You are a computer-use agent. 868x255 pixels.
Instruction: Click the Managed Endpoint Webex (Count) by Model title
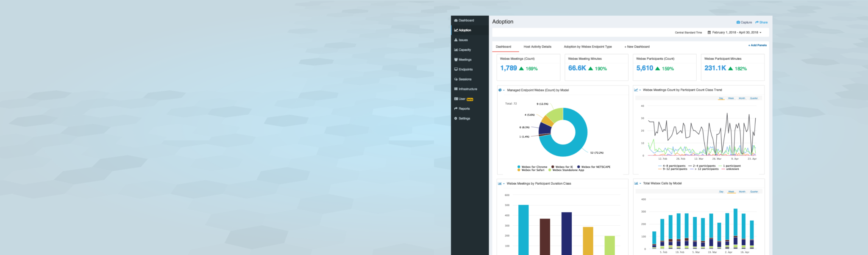(x=538, y=90)
